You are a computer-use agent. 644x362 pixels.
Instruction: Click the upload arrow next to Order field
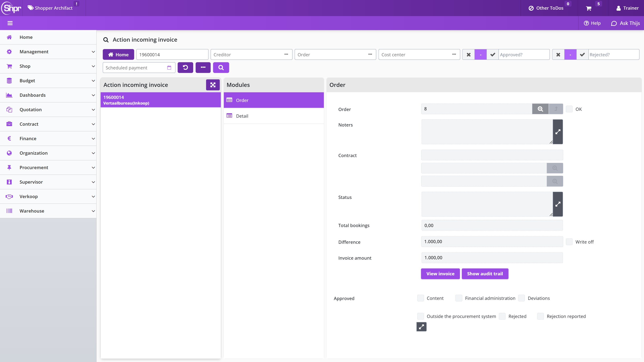(x=556, y=109)
